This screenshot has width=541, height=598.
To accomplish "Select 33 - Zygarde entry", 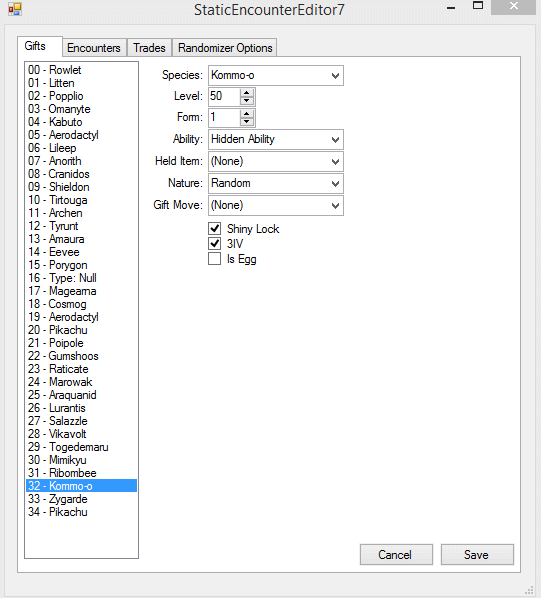I will [81, 498].
